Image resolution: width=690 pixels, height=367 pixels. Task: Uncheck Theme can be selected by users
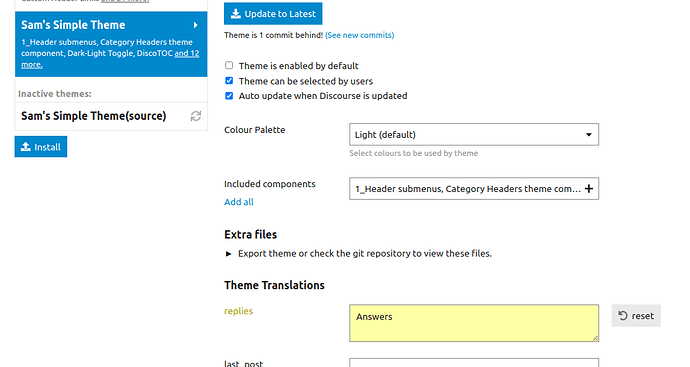pyautogui.click(x=229, y=81)
